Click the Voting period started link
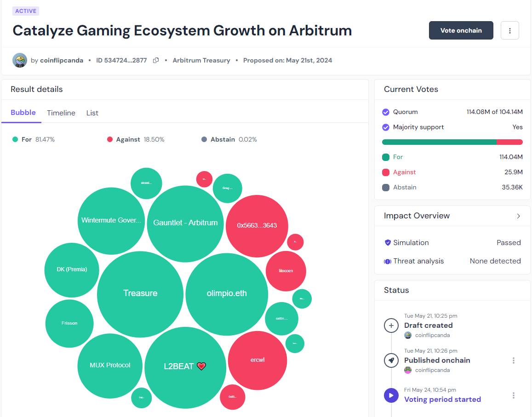Viewport: 532px width, 417px height. click(442, 400)
